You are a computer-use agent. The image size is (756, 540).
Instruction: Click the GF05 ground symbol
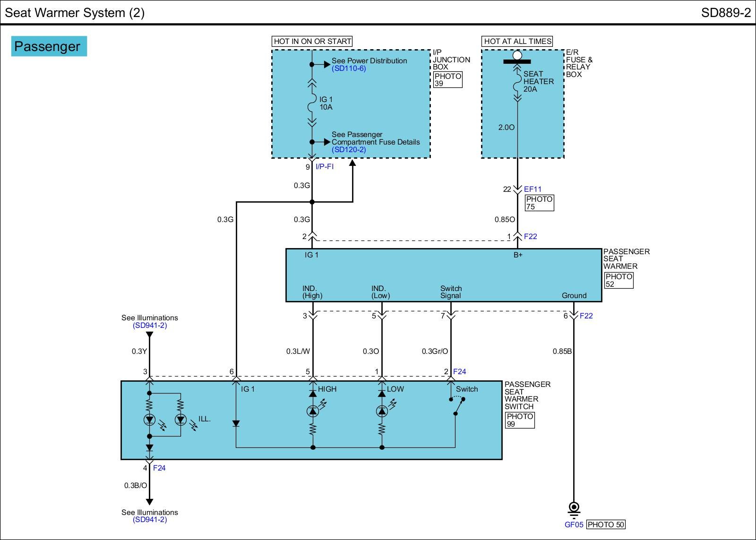[x=574, y=508]
